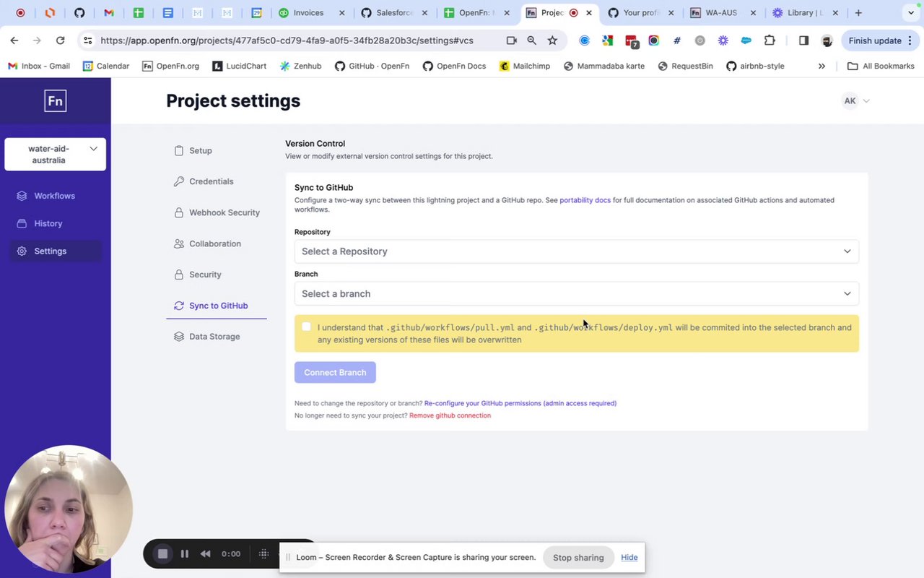The image size is (924, 578).
Task: Open Workflows from the sidebar
Action: (x=54, y=196)
